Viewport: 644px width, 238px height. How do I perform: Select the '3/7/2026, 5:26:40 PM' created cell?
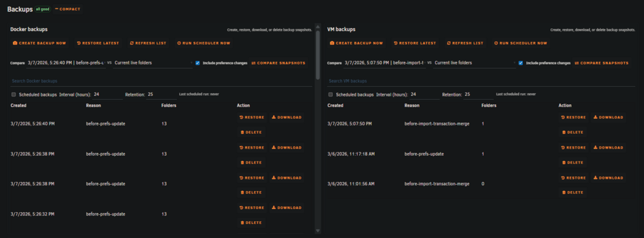[32, 124]
